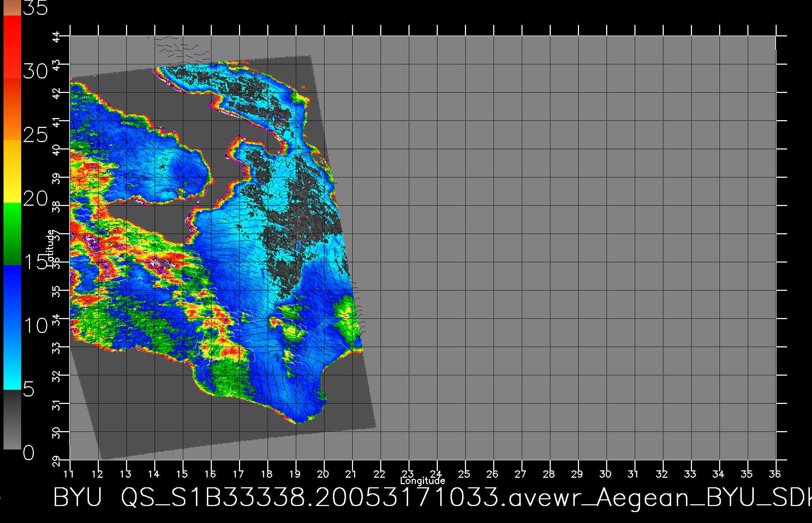
Task: Click latitude axis tick label 38
Action: coord(57,206)
